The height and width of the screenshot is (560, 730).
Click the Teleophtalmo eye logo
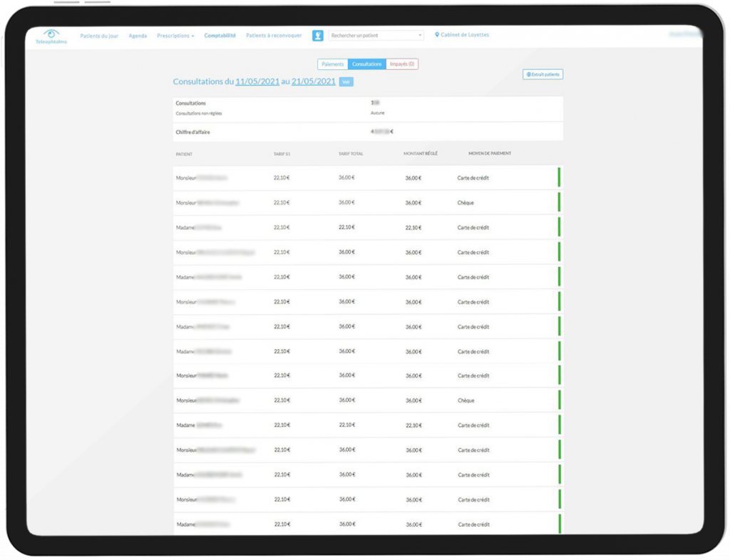[51, 34]
